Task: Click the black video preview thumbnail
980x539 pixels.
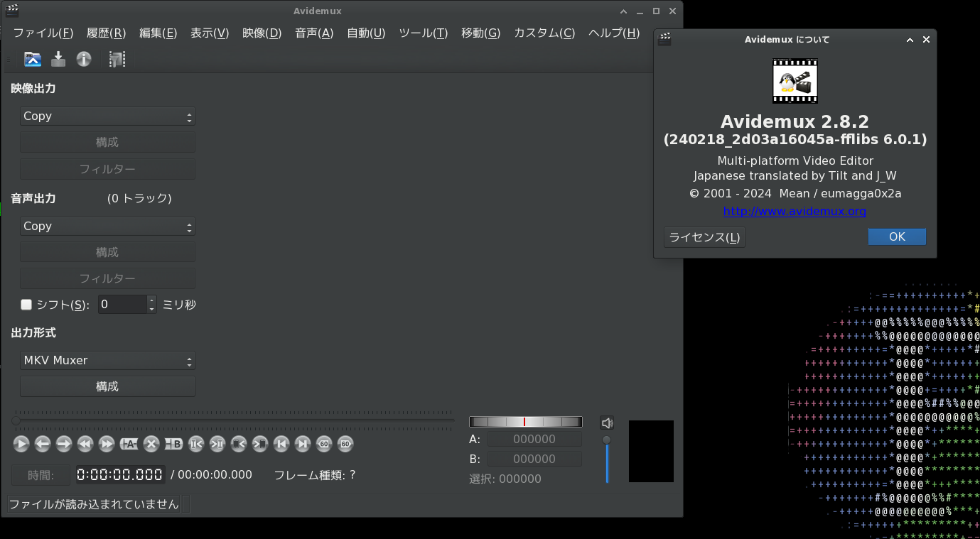Action: (651, 452)
